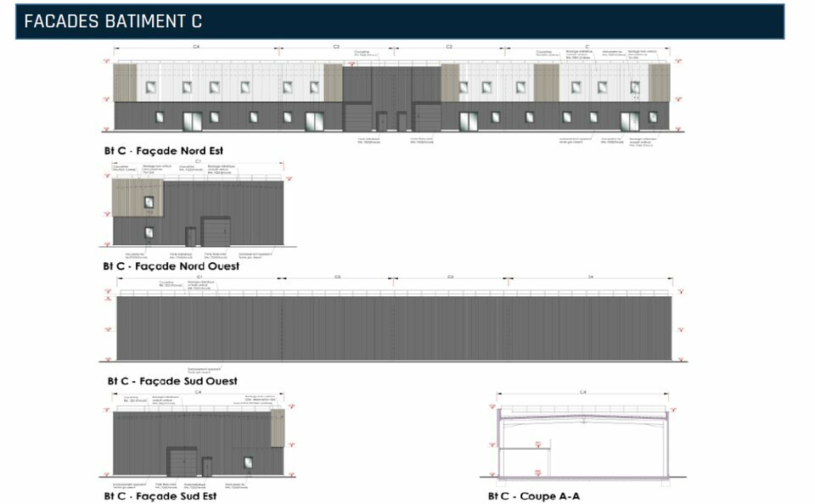815x504 pixels.
Task: Click the 'Bt C - Façade Sud Ouest' caption
Action: [171, 382]
